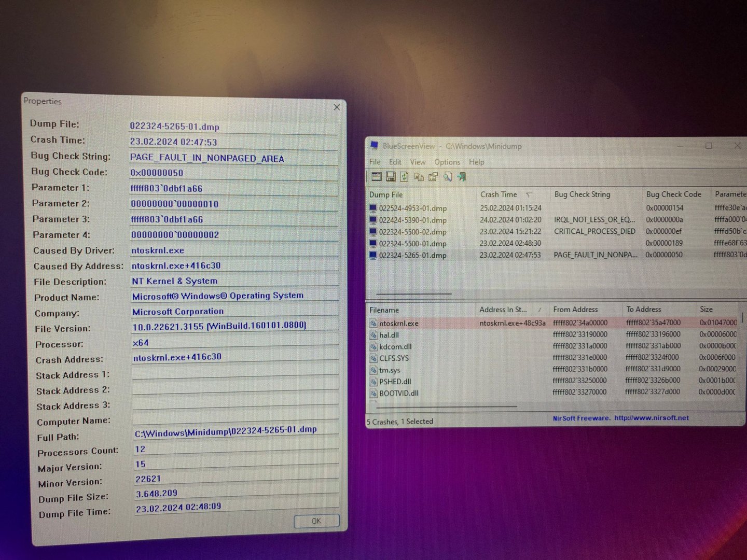Open Properties via the toolbar icon

click(x=433, y=177)
